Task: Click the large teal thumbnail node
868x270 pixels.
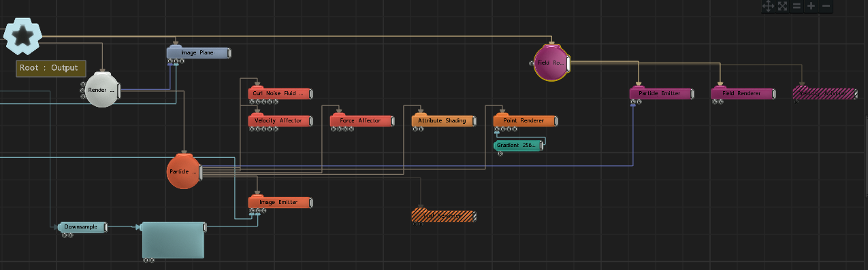Action: pos(173,240)
